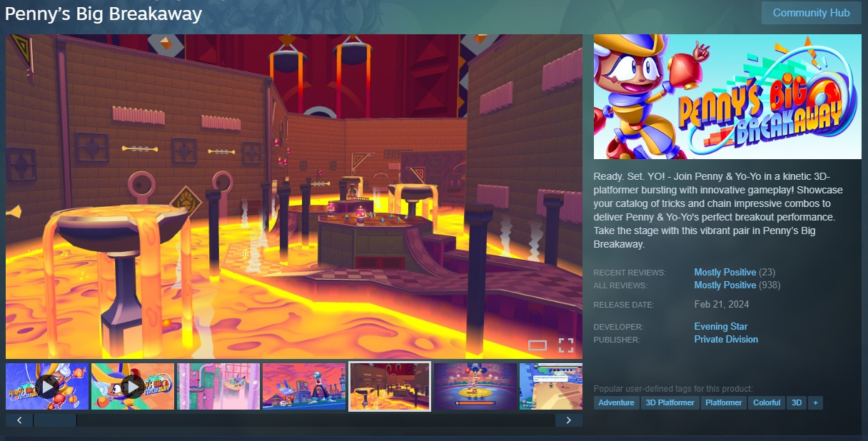868x441 pixels.
Task: Click release date Feb 21, 2024
Action: [x=722, y=305]
